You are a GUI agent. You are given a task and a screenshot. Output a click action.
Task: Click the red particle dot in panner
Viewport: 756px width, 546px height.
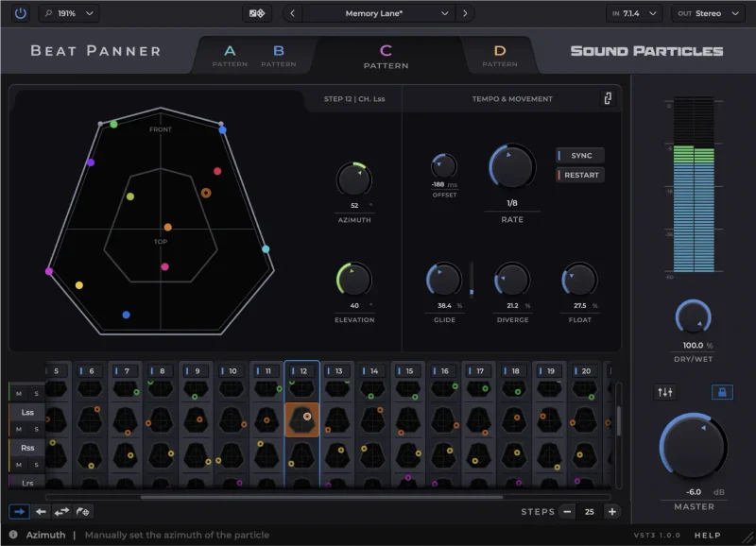(x=217, y=171)
